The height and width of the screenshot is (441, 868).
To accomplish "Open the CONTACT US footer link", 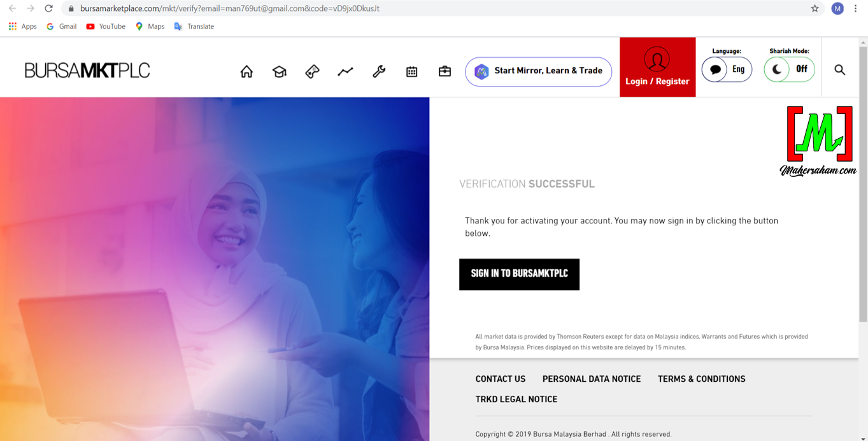I will point(501,379).
